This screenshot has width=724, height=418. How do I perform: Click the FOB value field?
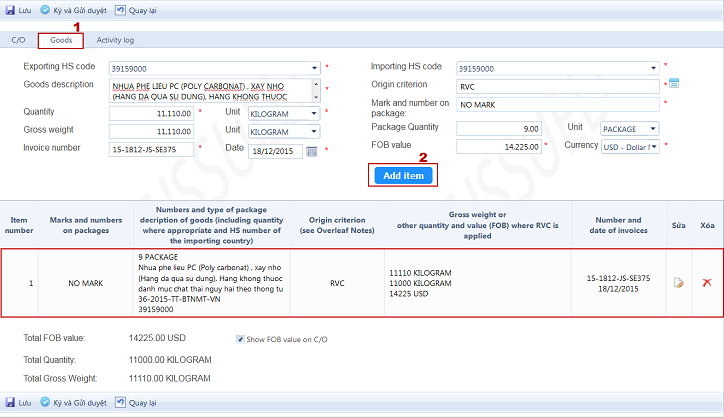(x=499, y=147)
